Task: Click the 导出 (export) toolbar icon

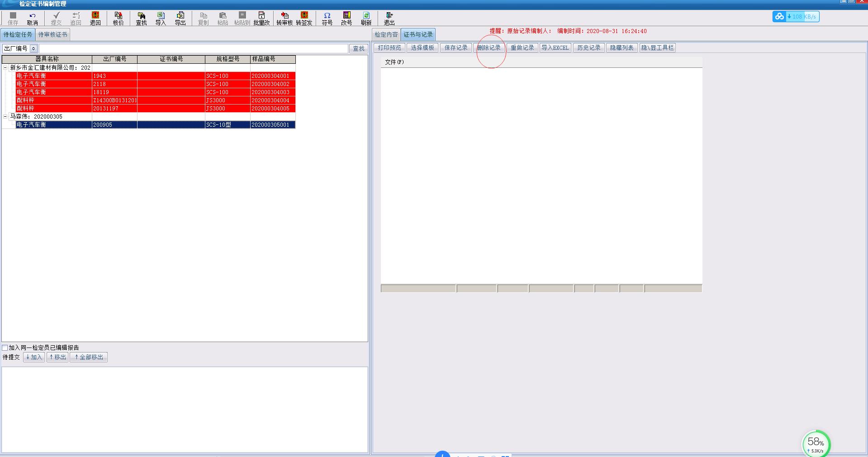Action: click(180, 19)
